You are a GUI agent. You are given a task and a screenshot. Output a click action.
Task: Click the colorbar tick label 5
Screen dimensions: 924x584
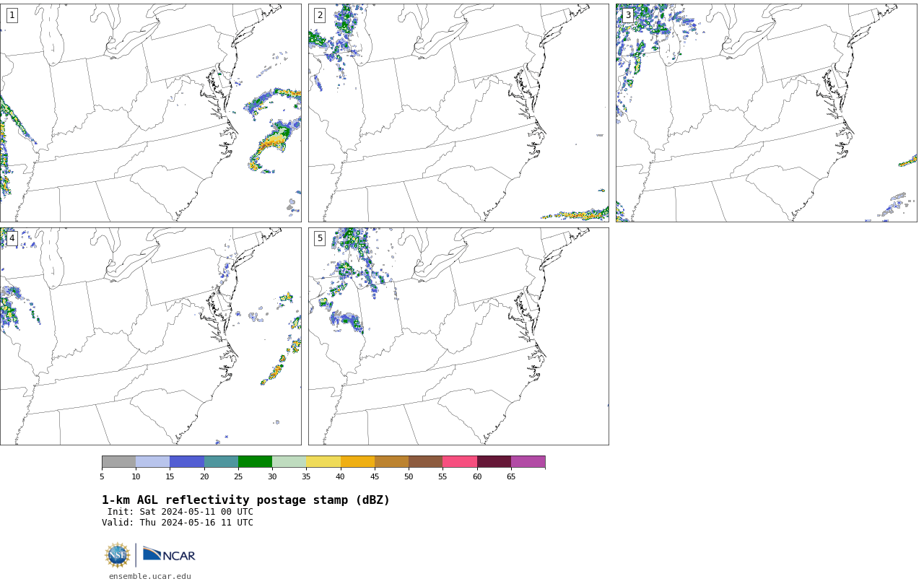(x=102, y=476)
